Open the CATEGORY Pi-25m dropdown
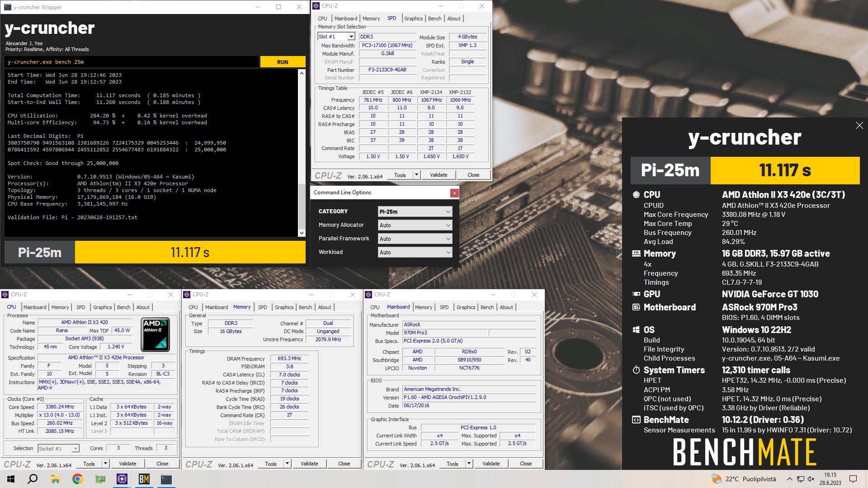Image resolution: width=868 pixels, height=488 pixels. 415,211
